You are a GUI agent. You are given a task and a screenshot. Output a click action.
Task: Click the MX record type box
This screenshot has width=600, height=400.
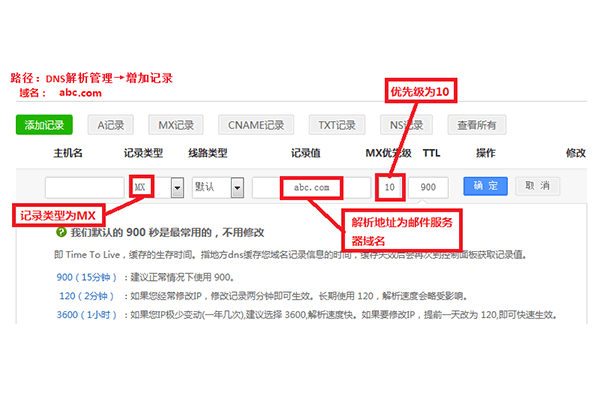[144, 187]
